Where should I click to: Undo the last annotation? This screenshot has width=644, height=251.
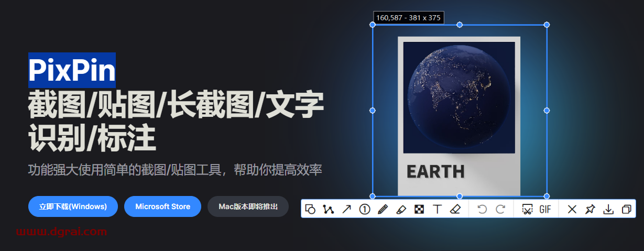pyautogui.click(x=482, y=209)
